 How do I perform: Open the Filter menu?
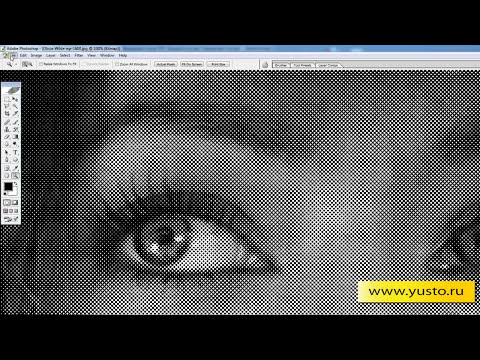point(79,55)
